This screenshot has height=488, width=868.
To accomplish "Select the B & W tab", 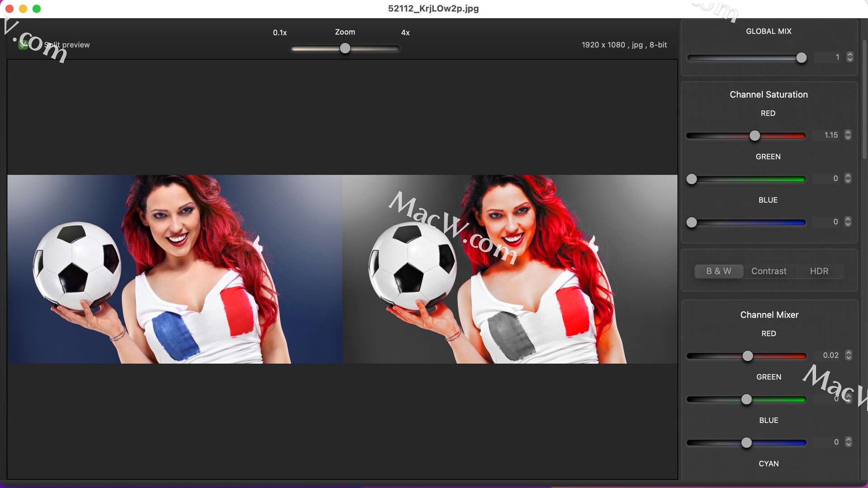I will click(x=718, y=271).
